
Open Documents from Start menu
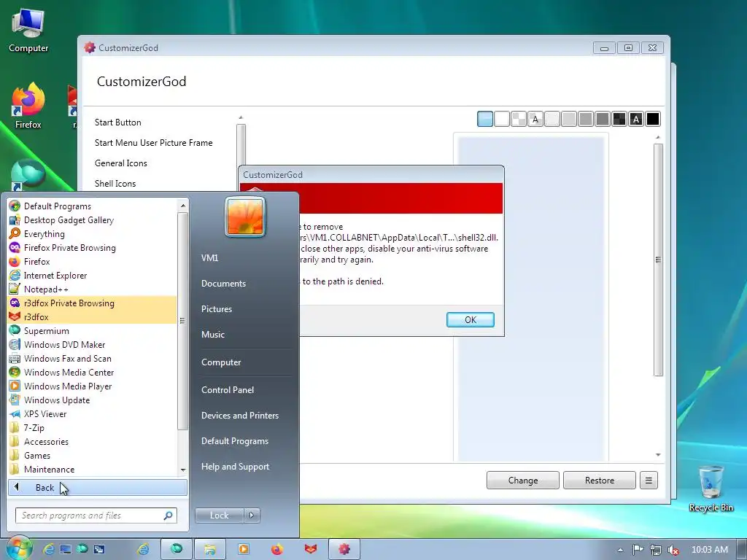223,284
